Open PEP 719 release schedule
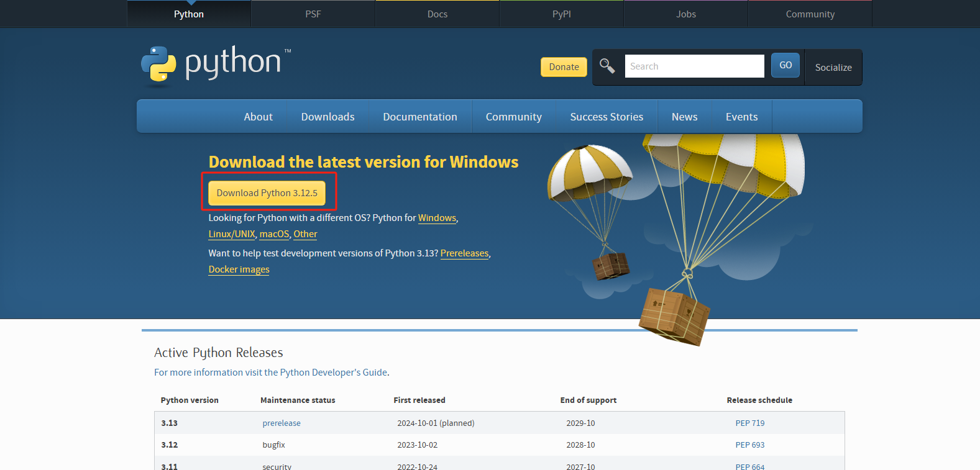This screenshot has height=470, width=980. coord(750,423)
